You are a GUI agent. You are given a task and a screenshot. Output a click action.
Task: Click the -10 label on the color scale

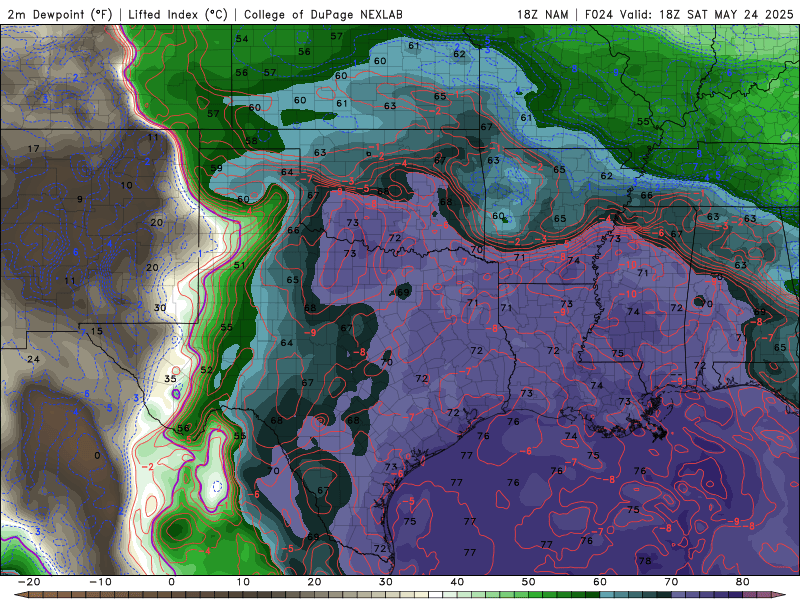tap(100, 582)
